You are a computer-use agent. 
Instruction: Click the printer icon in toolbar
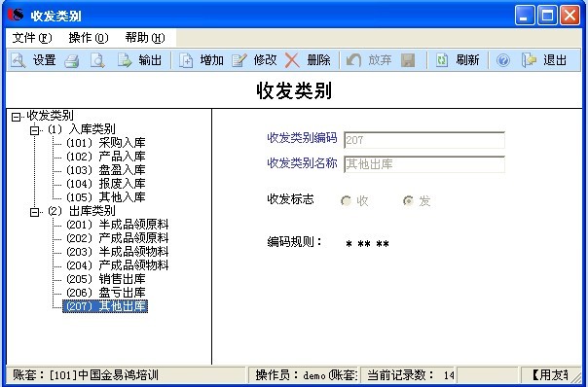point(72,60)
